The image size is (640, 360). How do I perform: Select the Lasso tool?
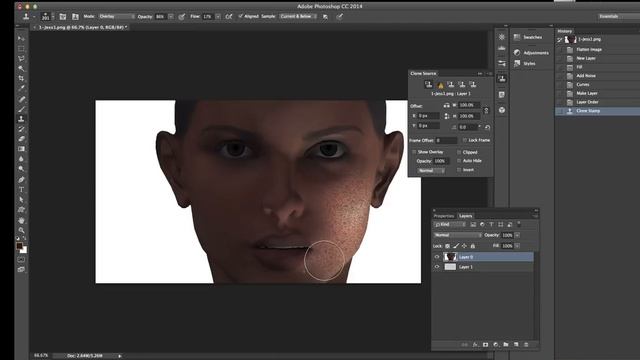point(21,58)
